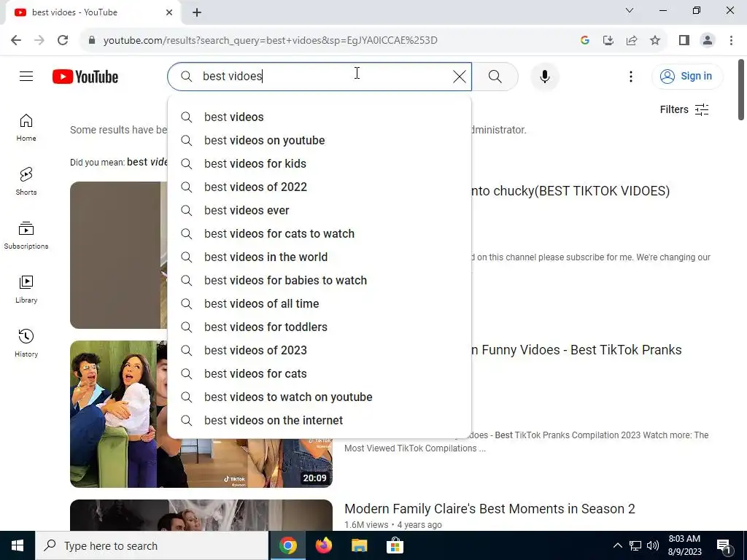Open the Windows Start menu
Image resolution: width=747 pixels, height=560 pixels.
18,545
